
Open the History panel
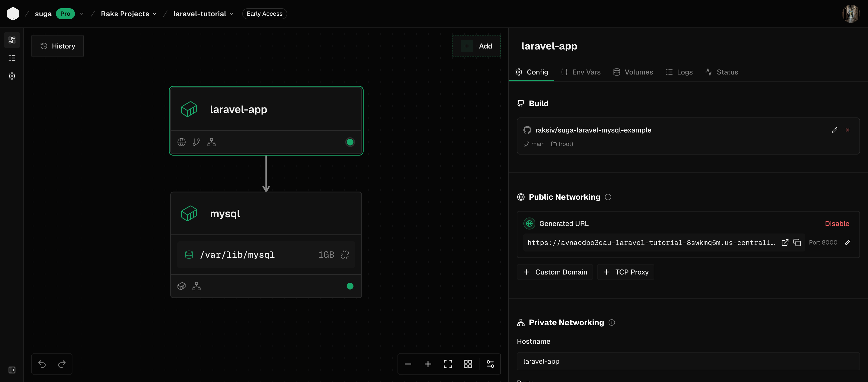pos(58,46)
